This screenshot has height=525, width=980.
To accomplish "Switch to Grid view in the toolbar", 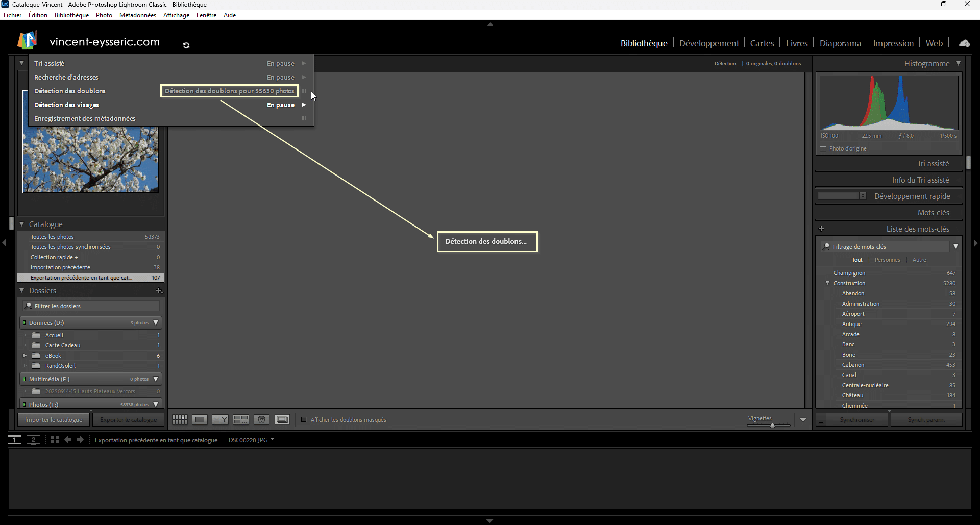I will coord(180,419).
